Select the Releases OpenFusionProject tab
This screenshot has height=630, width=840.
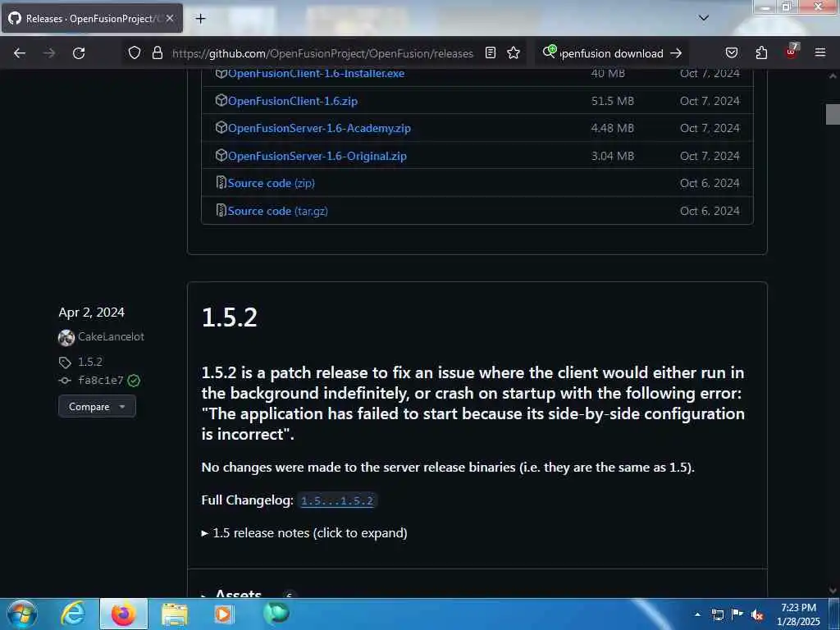pos(92,18)
